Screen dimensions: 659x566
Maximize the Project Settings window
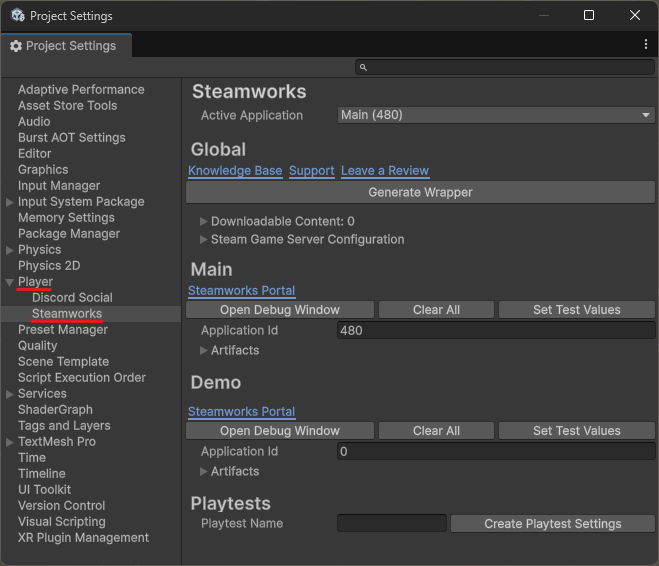(x=589, y=15)
